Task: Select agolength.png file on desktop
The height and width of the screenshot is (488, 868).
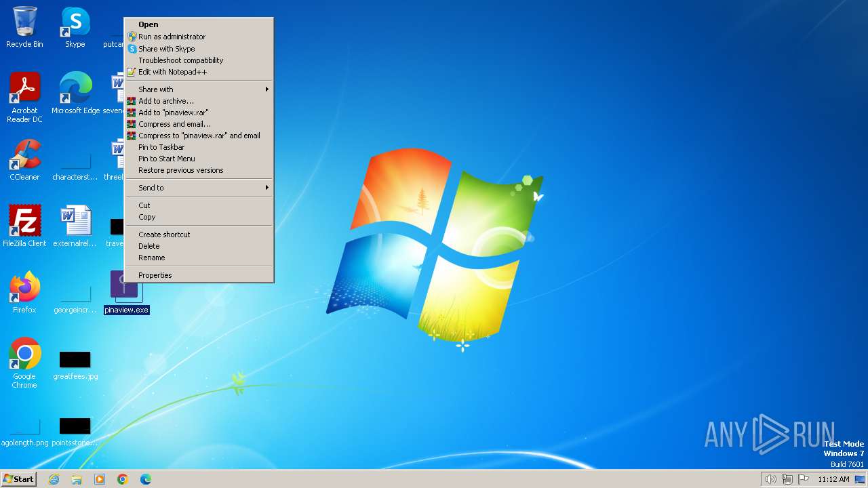Action: pos(24,431)
